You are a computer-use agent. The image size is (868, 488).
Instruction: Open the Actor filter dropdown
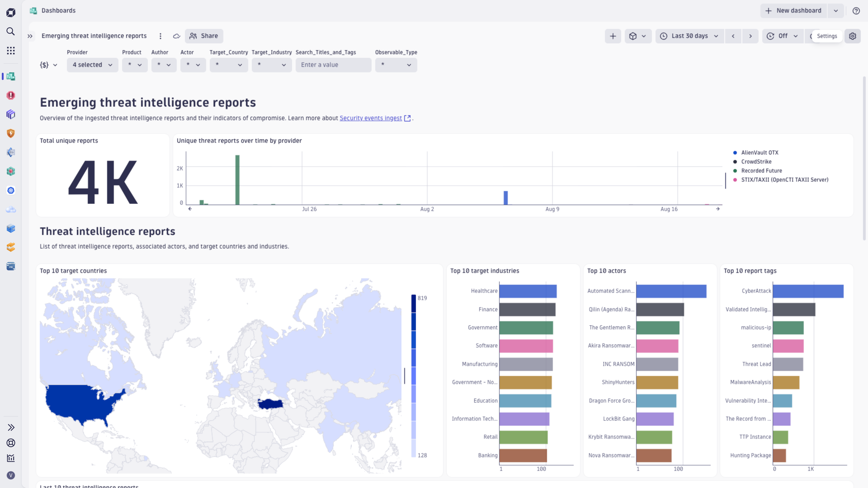pos(193,65)
